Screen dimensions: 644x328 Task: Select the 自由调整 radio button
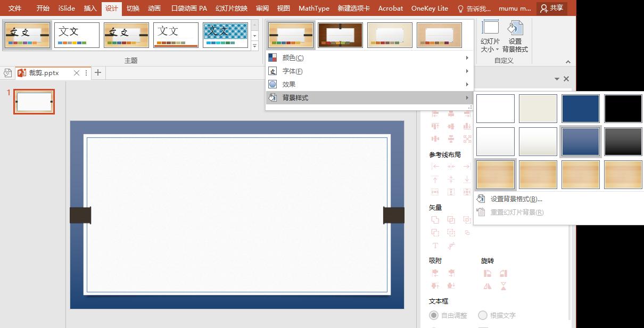[x=434, y=315]
